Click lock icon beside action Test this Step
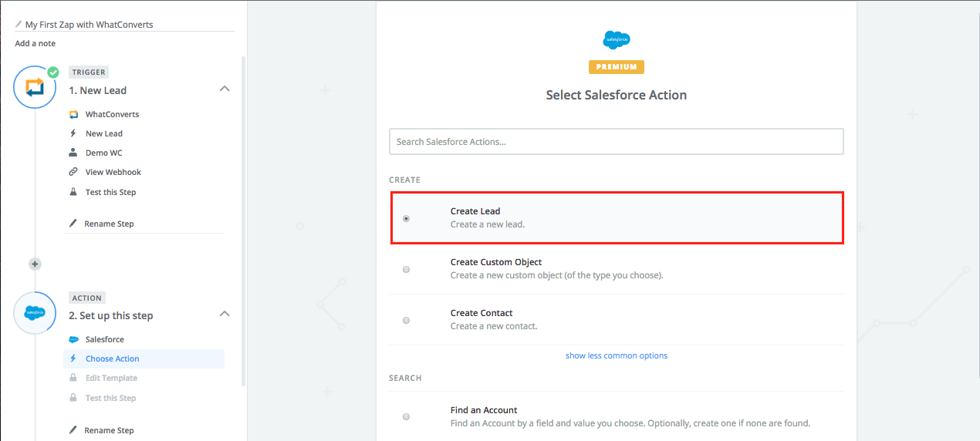Viewport: 980px width, 441px height. coord(73,398)
